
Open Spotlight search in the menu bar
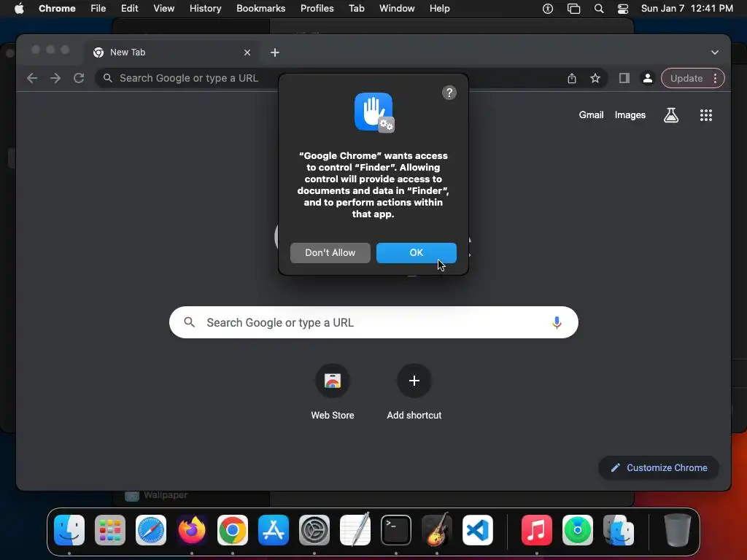[x=599, y=8]
